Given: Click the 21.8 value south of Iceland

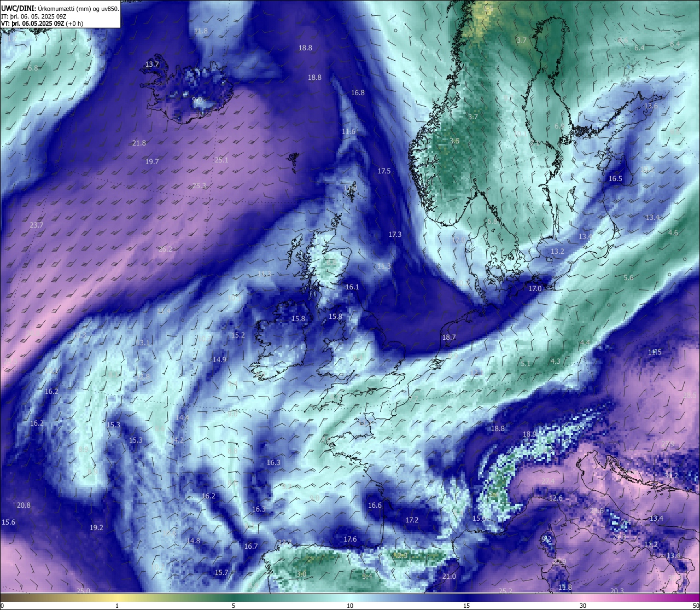Looking at the screenshot, I should pyautogui.click(x=139, y=143).
